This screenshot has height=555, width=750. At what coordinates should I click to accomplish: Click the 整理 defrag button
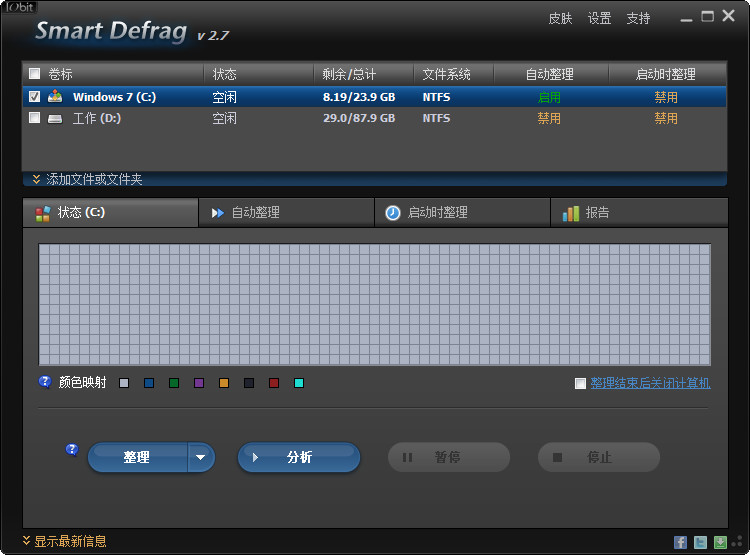tap(138, 457)
